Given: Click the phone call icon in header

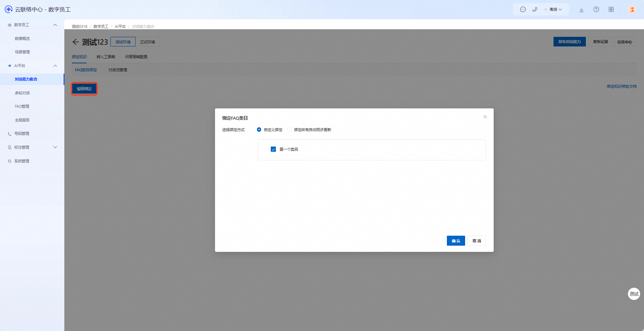Looking at the screenshot, I should click(x=535, y=10).
